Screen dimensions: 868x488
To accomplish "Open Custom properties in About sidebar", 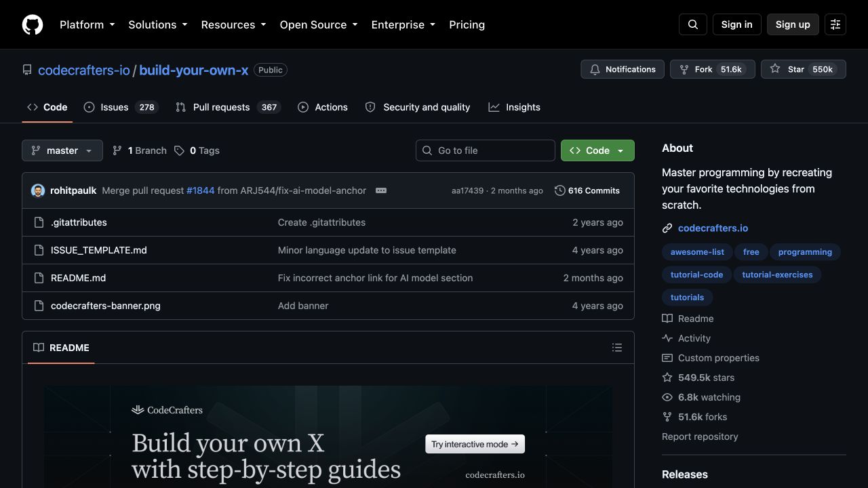I will click(x=711, y=358).
